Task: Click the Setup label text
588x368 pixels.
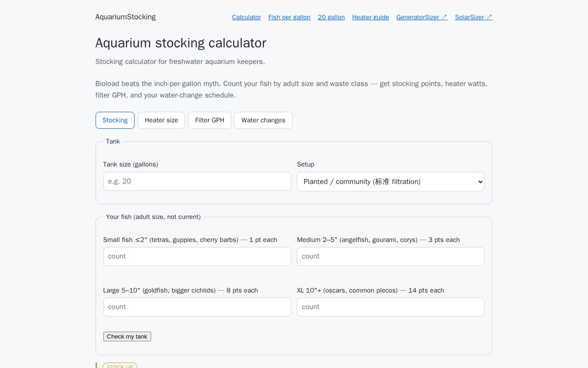Action: 305,164
